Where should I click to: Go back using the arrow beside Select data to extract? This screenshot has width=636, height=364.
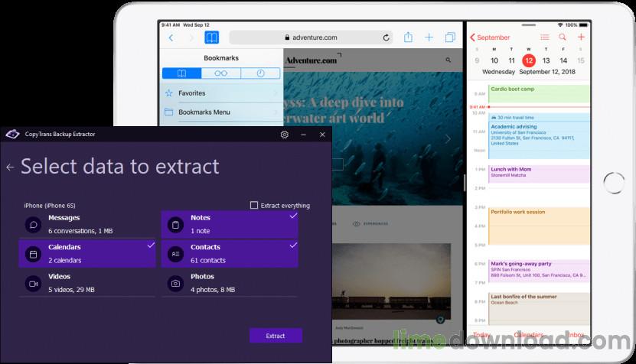click(x=10, y=167)
